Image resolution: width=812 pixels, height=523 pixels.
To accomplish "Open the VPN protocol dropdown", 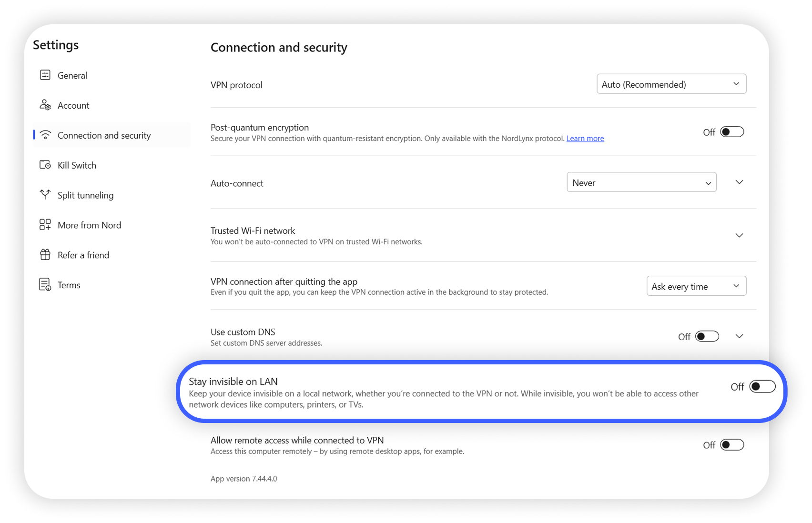I will click(671, 83).
